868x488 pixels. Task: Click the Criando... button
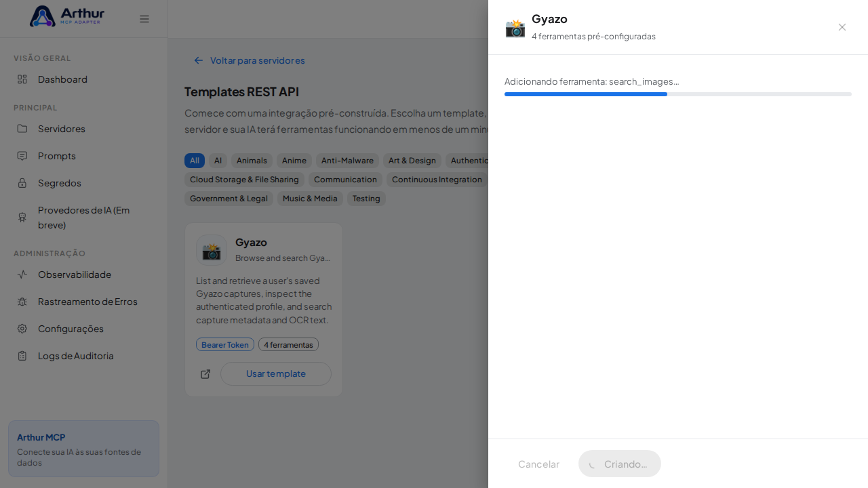(620, 464)
